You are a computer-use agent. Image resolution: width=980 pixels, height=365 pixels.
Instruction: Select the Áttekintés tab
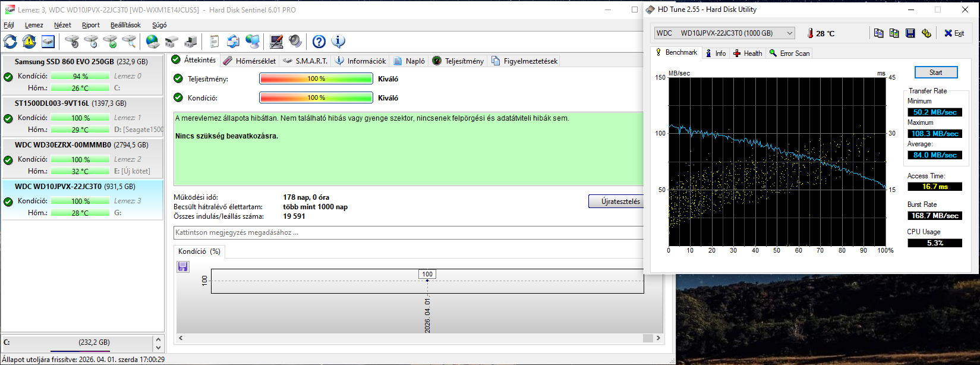pos(194,60)
